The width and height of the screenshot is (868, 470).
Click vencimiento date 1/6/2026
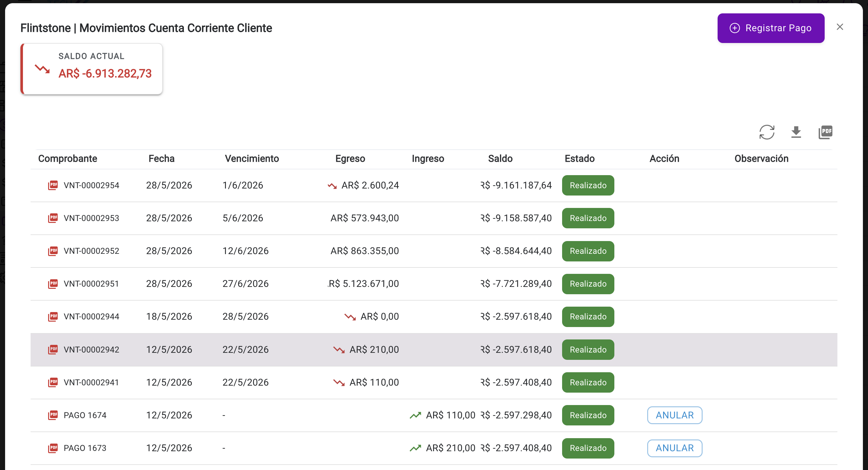[242, 185]
